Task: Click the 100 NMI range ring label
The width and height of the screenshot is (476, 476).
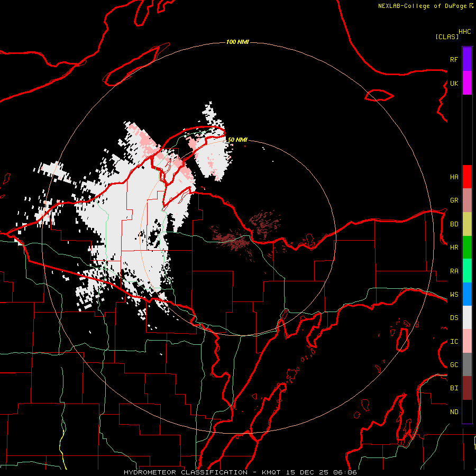Action: (x=237, y=42)
